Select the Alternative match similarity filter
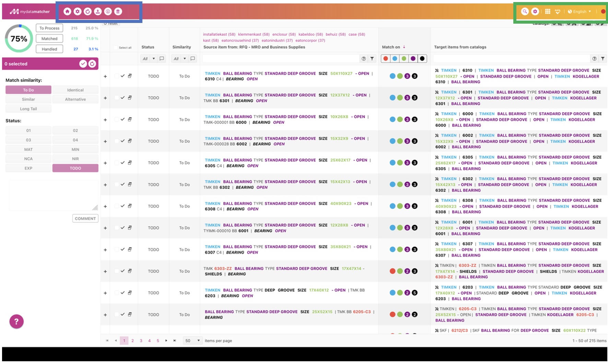Image resolution: width=608 pixels, height=364 pixels. (75, 99)
